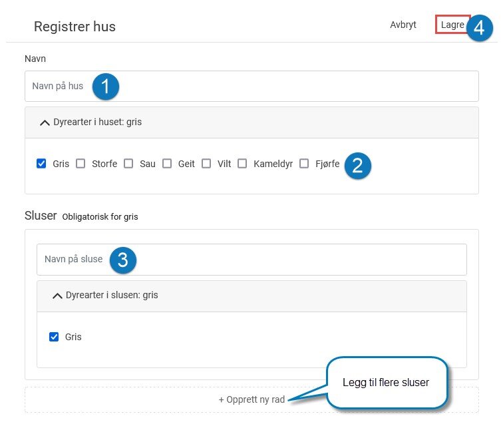This screenshot has width=503, height=448.
Task: Select the Vilt checkbox
Action: (206, 164)
